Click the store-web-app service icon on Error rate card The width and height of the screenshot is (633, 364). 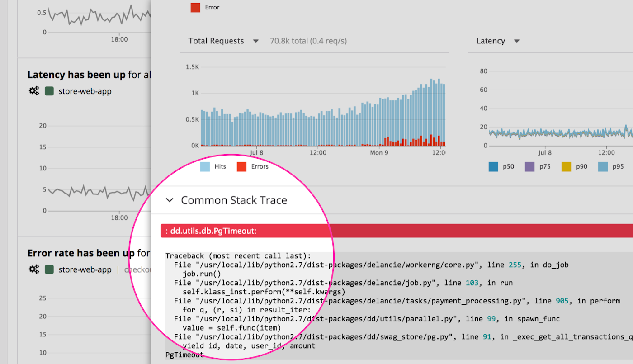coord(49,269)
